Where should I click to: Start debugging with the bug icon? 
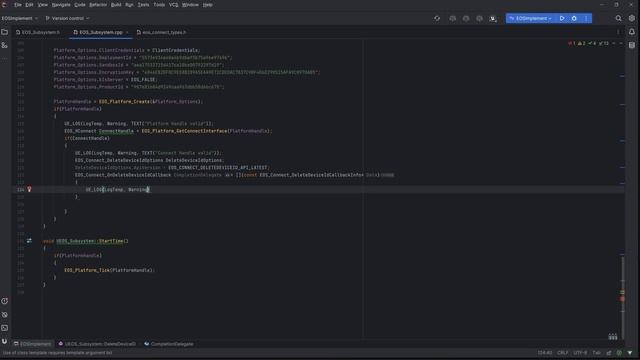pos(574,18)
